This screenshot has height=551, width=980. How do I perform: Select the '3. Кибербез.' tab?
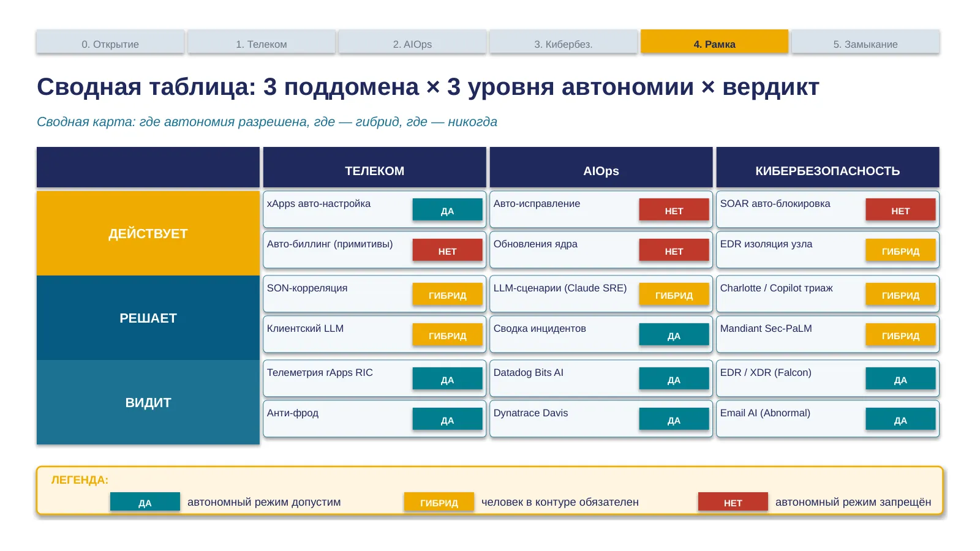tap(563, 42)
